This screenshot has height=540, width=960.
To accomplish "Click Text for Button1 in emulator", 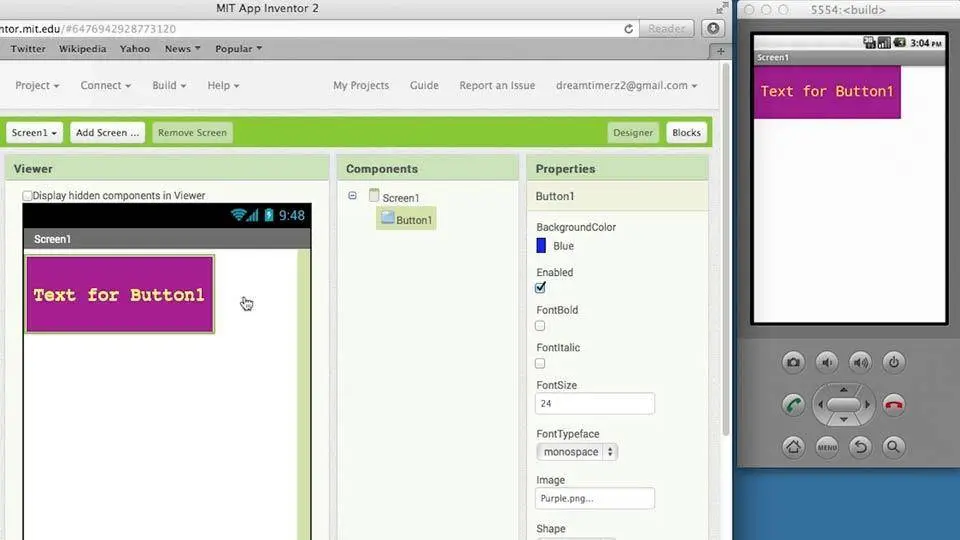I will [827, 92].
